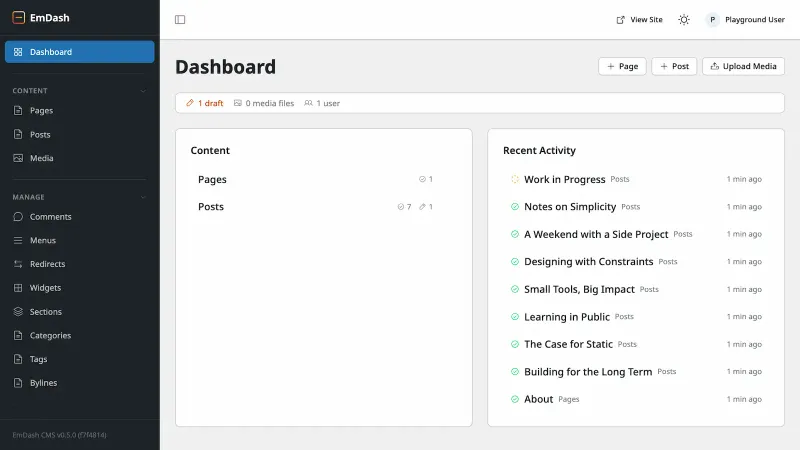This screenshot has width=800, height=450.
Task: Open the Comments section icon
Action: click(18, 217)
